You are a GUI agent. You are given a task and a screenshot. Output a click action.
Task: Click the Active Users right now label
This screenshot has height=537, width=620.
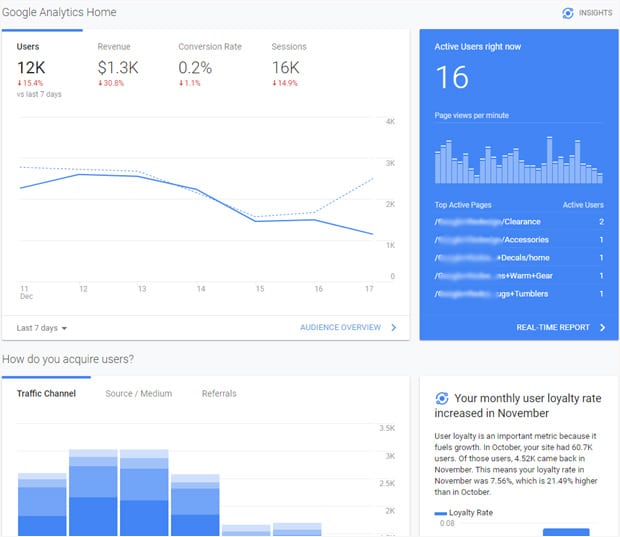coord(478,47)
